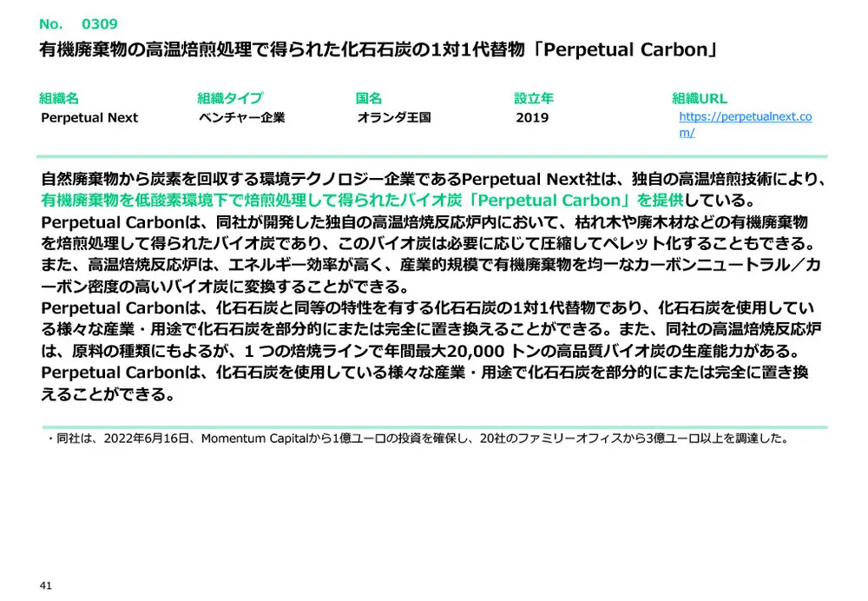Open the perpetualnext.com organization URL link

coord(745,125)
